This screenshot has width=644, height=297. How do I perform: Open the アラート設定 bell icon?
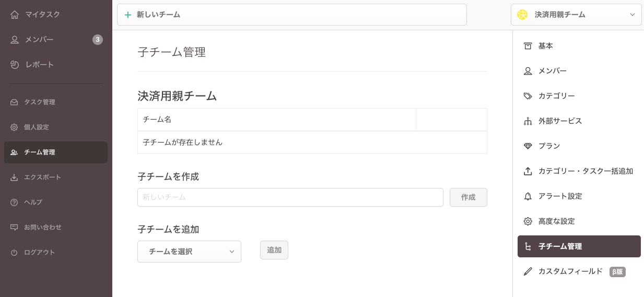point(528,196)
